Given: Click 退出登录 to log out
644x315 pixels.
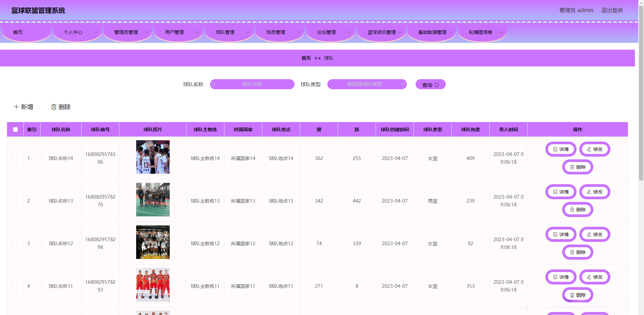Looking at the screenshot, I should (x=612, y=10).
